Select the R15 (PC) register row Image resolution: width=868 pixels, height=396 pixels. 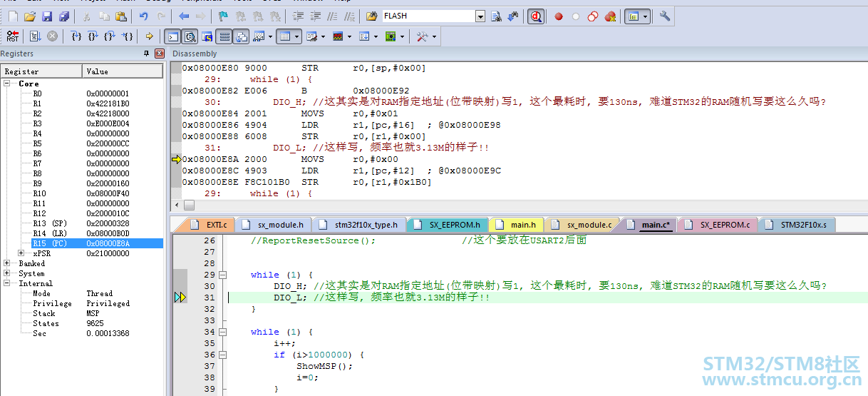tap(82, 243)
